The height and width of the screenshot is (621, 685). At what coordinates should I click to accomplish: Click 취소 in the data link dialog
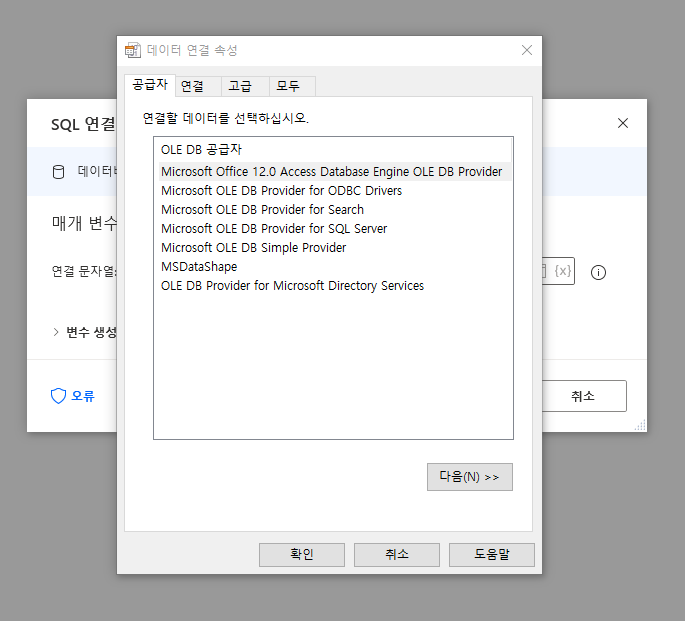click(x=397, y=555)
